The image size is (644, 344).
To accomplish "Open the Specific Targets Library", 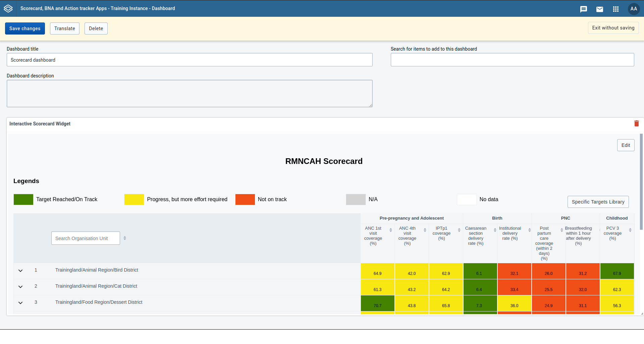I will click(x=598, y=202).
